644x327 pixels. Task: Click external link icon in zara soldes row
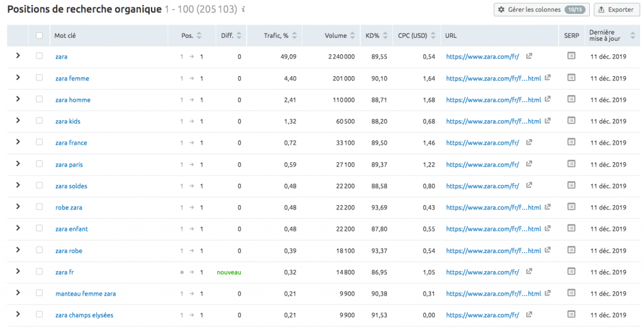click(529, 186)
